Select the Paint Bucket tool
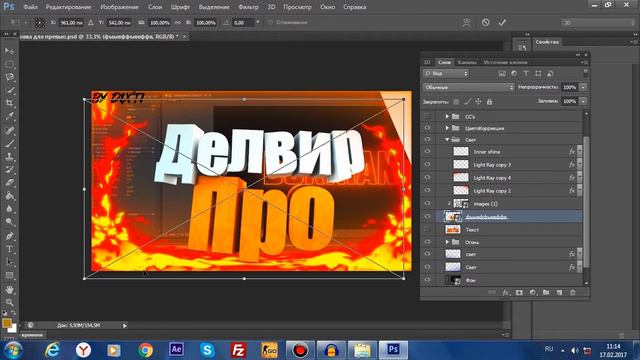640x360 pixels. 9,196
